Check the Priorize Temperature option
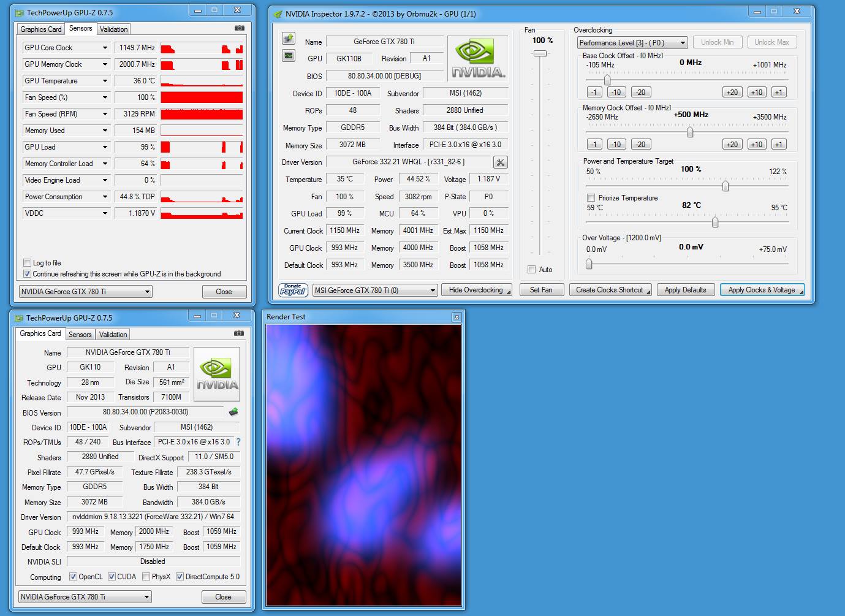Screen dimensions: 845x616 (591, 198)
